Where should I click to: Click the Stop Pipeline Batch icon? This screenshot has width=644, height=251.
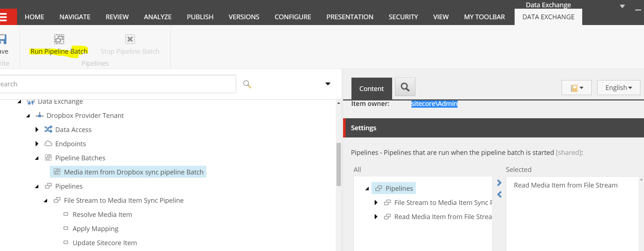pos(130,39)
